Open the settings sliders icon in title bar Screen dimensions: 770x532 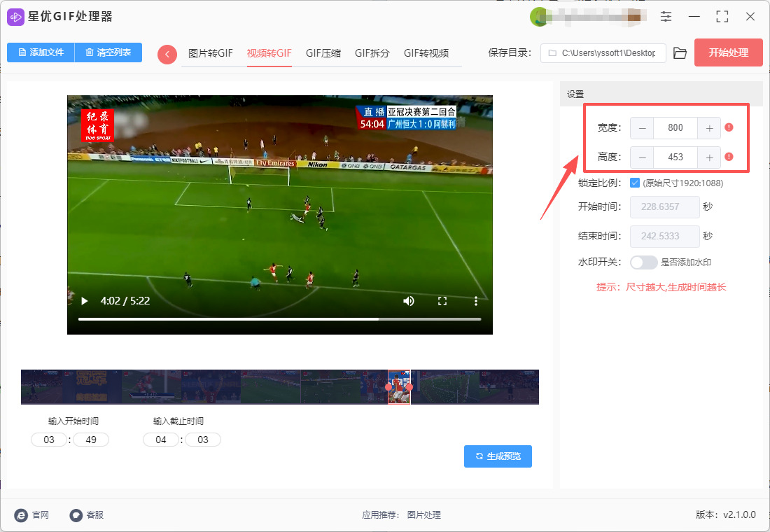[x=666, y=17]
